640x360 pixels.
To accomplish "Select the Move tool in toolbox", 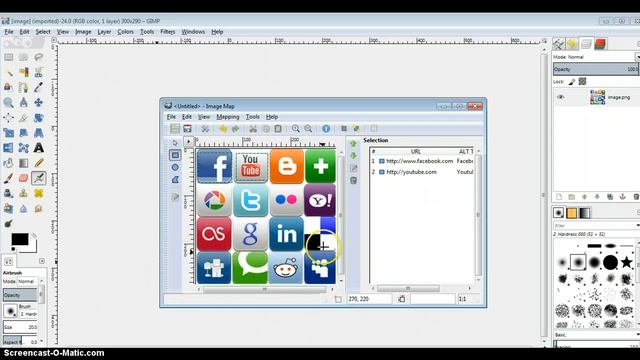I will click(x=38, y=102).
